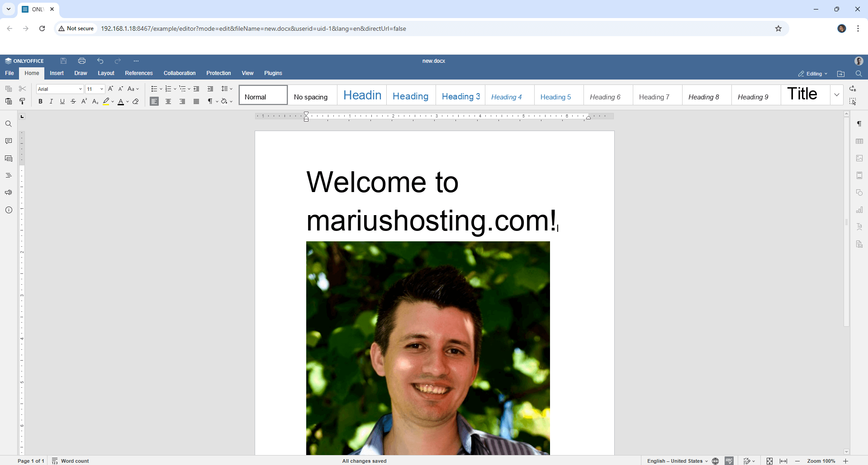Switch to the Plugins tab
The width and height of the screenshot is (868, 465).
pos(273,73)
